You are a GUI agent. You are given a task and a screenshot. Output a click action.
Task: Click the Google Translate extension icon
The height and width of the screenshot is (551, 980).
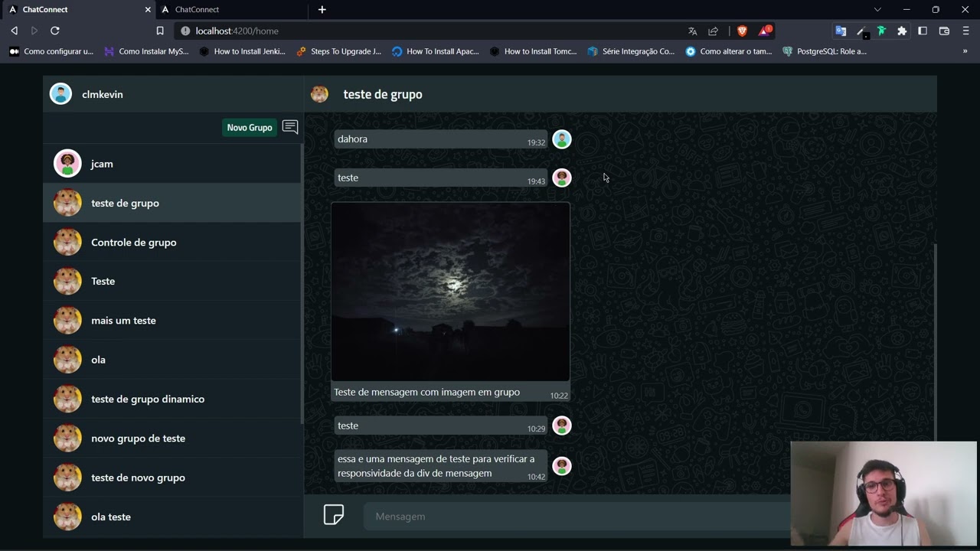(841, 31)
